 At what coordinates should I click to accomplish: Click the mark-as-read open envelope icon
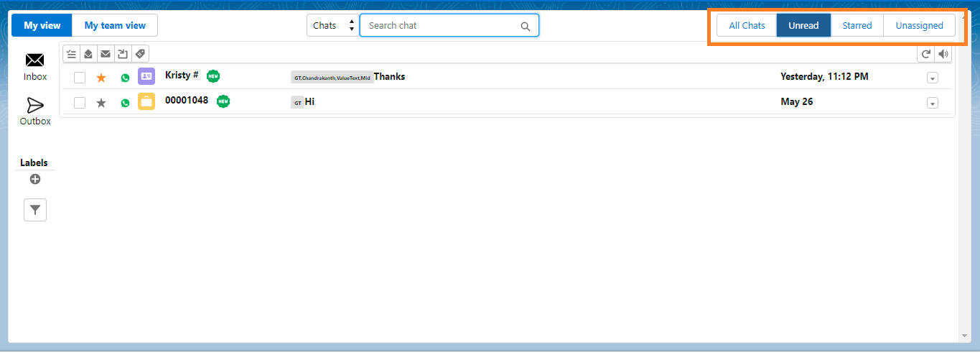point(88,54)
